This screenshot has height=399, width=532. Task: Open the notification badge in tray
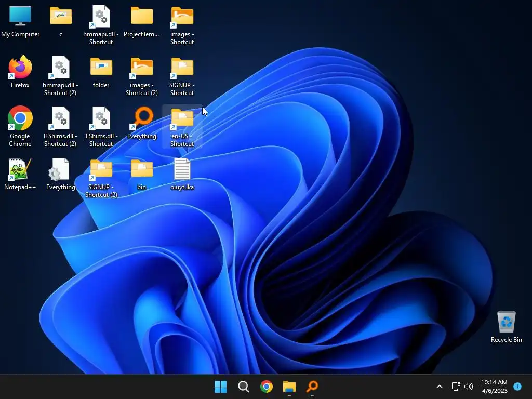point(517,387)
